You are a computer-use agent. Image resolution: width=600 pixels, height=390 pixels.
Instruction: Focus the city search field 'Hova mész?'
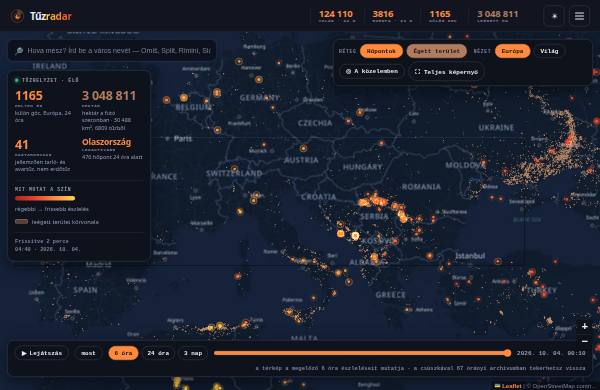click(x=112, y=51)
